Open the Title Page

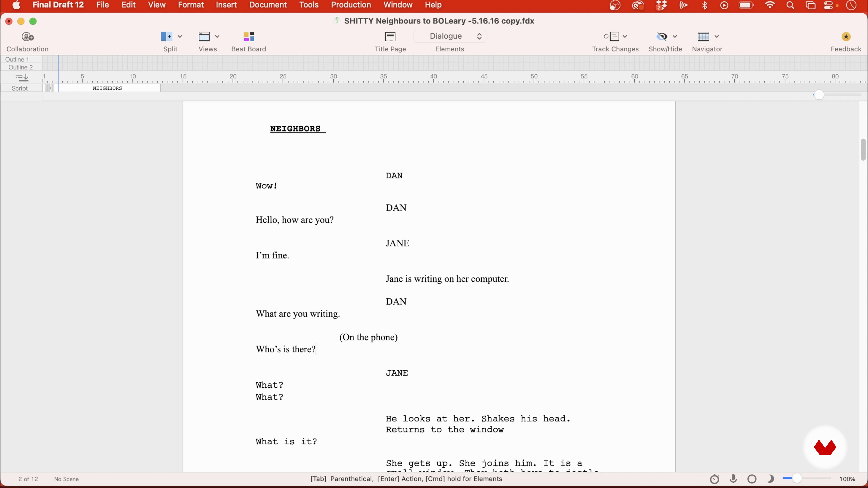pos(390,36)
